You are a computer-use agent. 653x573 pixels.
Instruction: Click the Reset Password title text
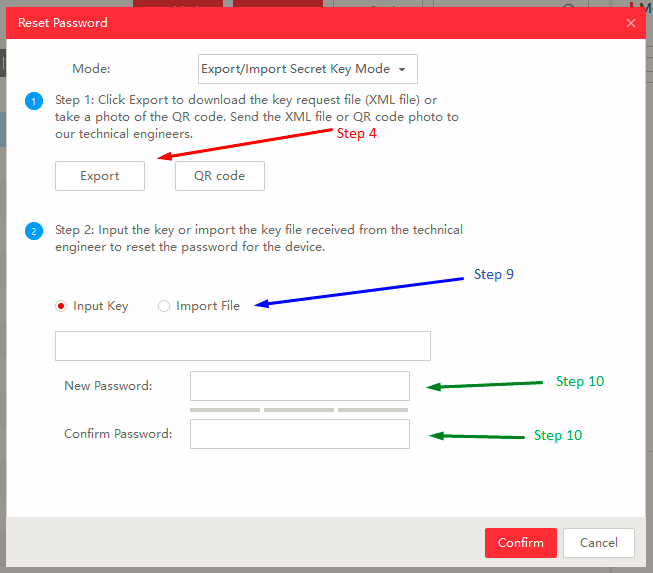(63, 22)
